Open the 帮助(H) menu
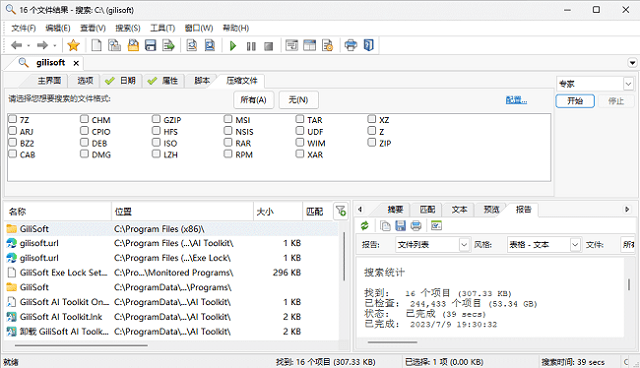The image size is (640, 368). point(236,28)
